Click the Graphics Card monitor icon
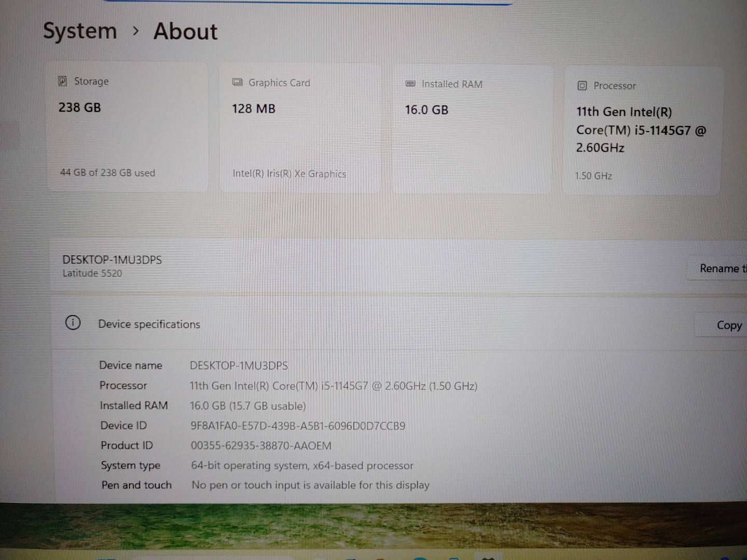Image resolution: width=747 pixels, height=560 pixels. pos(238,82)
